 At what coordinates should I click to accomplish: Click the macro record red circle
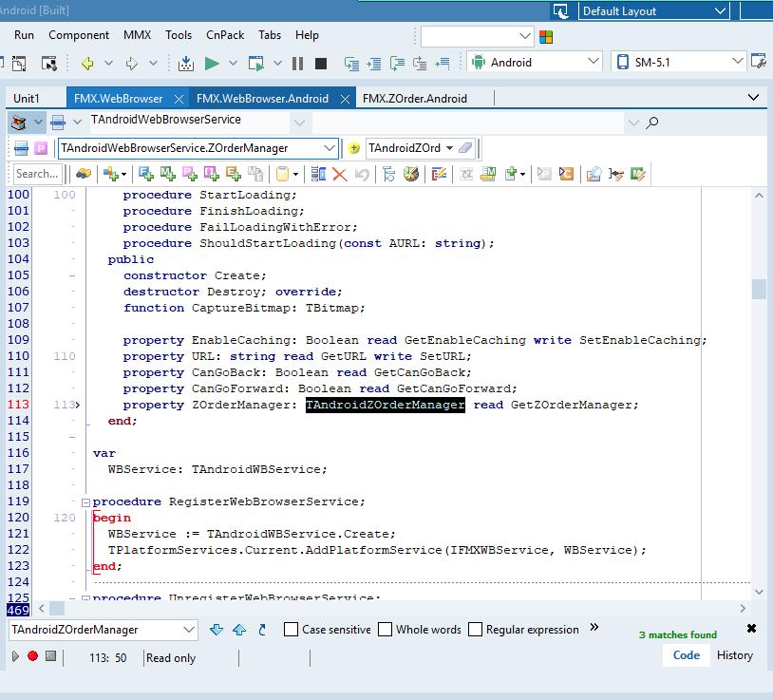coord(33,656)
